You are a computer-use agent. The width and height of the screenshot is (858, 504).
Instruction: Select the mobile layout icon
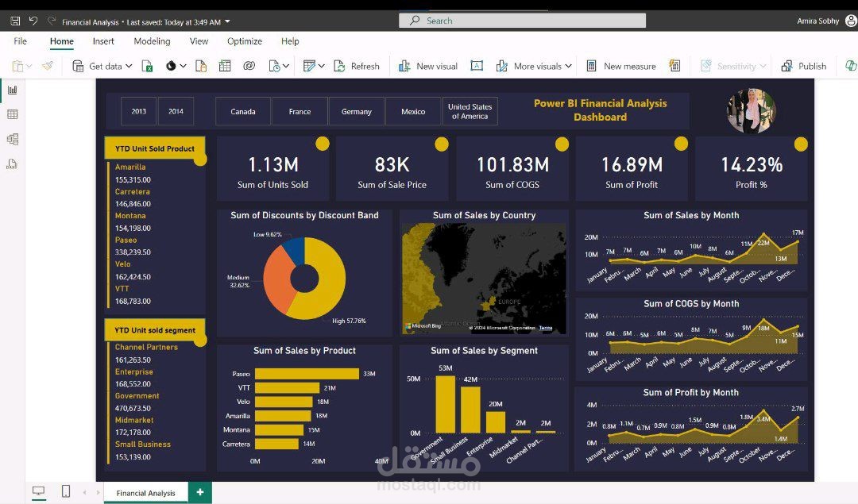pyautogui.click(x=66, y=491)
